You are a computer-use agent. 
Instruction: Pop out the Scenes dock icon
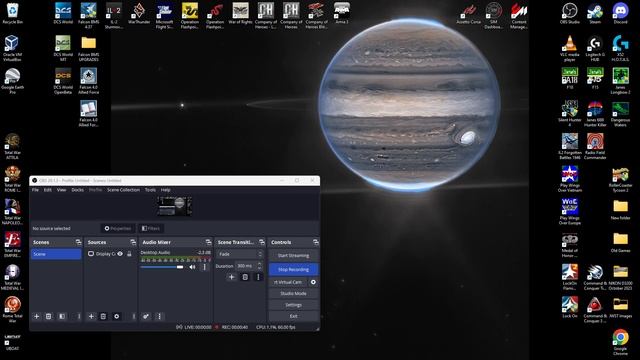(x=78, y=242)
